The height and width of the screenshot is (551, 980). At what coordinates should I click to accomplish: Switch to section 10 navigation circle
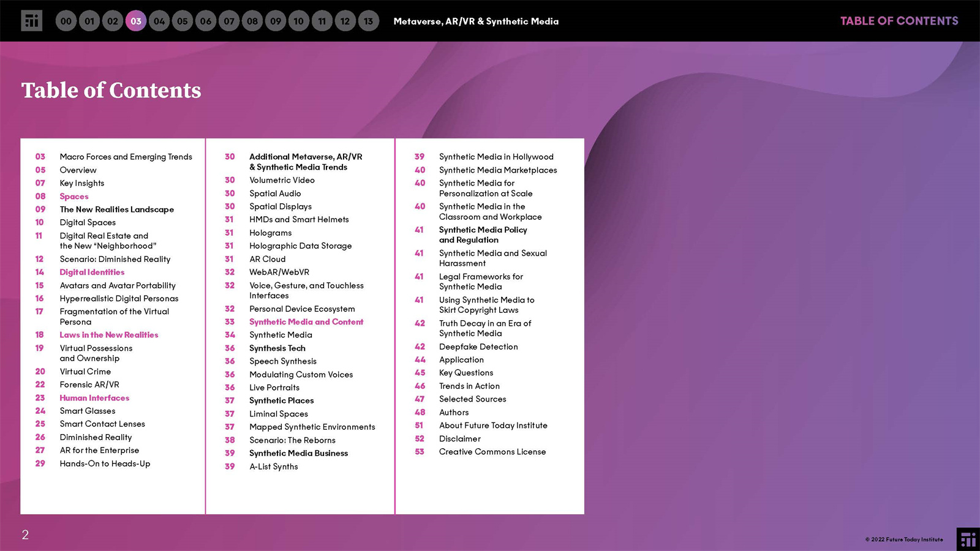coord(298,21)
